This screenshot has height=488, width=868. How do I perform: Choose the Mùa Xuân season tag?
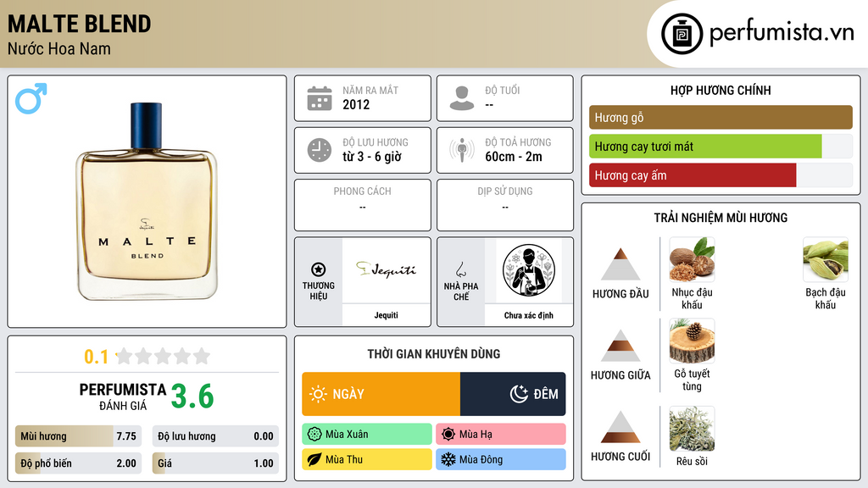[x=367, y=435]
